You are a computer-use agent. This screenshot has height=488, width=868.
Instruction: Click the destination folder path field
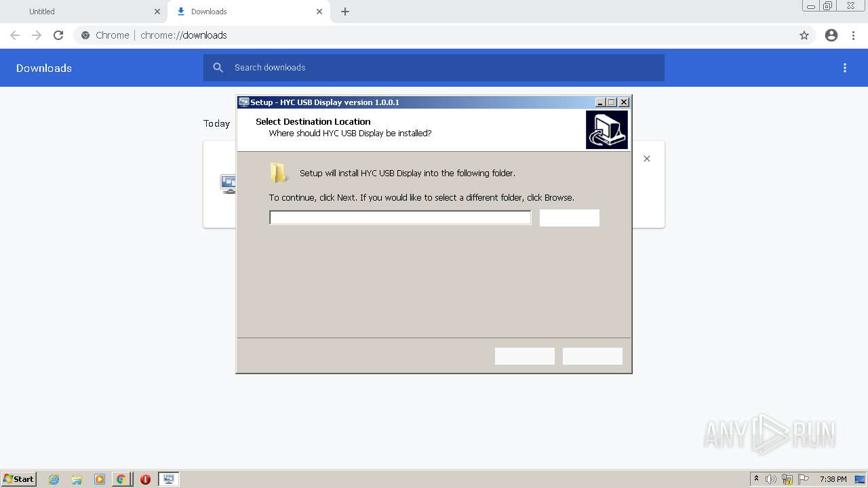pos(400,218)
